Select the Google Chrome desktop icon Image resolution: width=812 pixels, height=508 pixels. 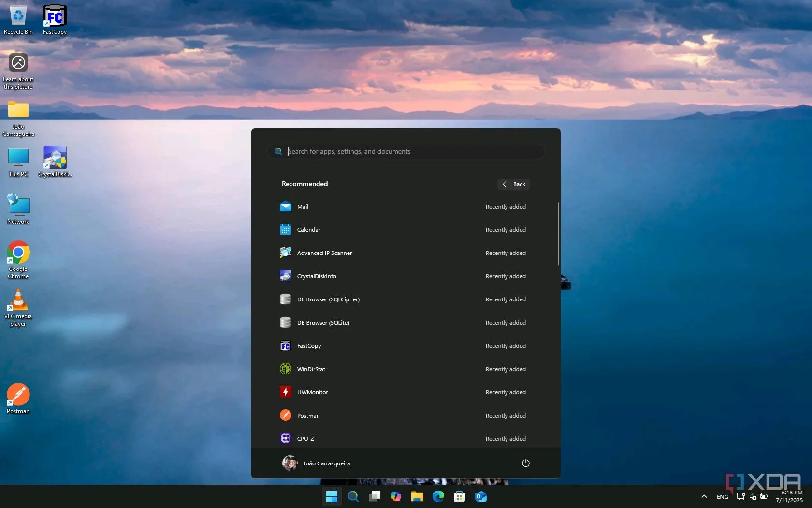click(x=18, y=259)
